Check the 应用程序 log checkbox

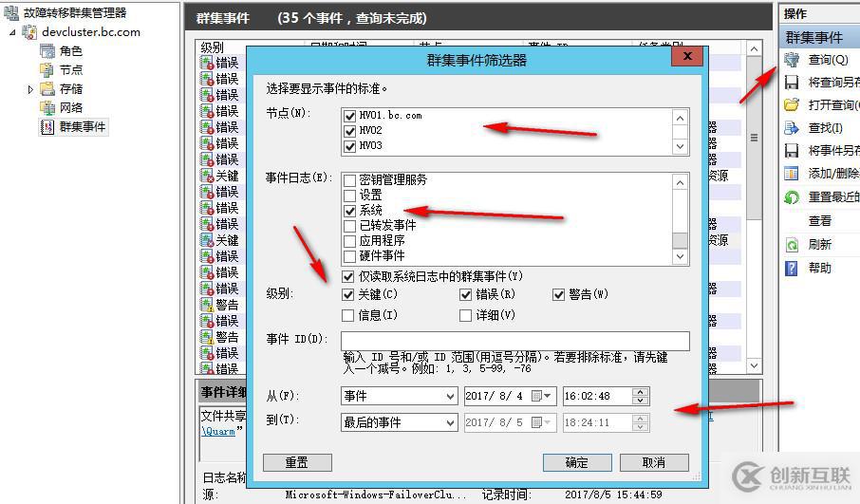[349, 241]
